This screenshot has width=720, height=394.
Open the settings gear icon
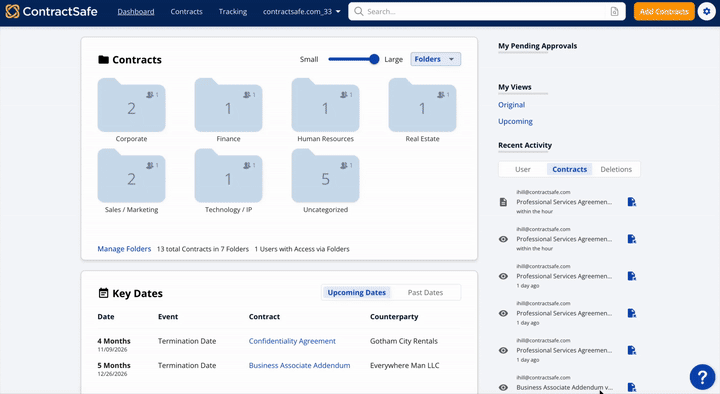[x=707, y=11]
